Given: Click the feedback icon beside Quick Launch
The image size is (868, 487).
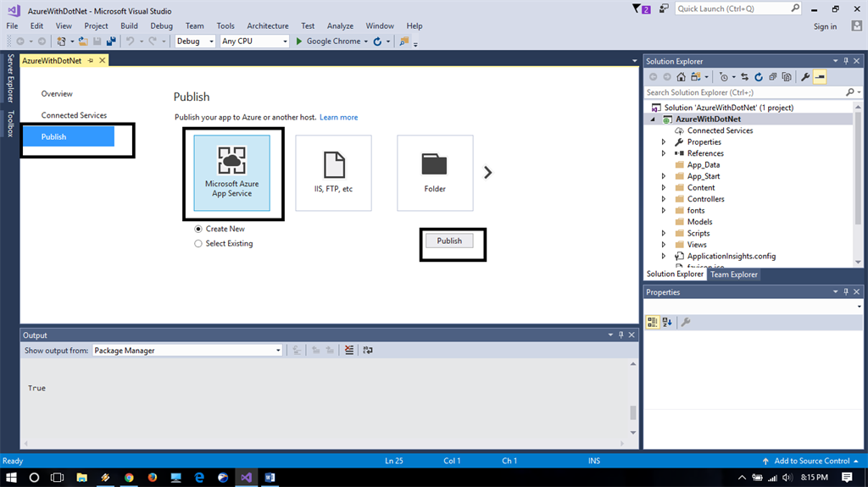Looking at the screenshot, I should point(664,8).
